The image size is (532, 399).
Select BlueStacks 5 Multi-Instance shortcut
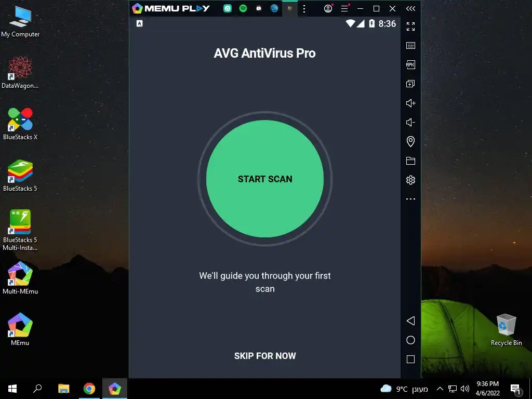click(x=20, y=230)
